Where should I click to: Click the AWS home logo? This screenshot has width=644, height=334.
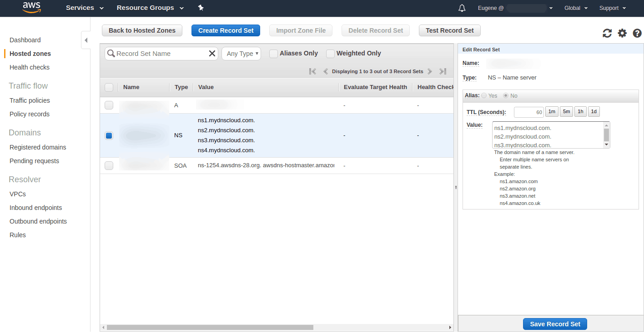31,8
